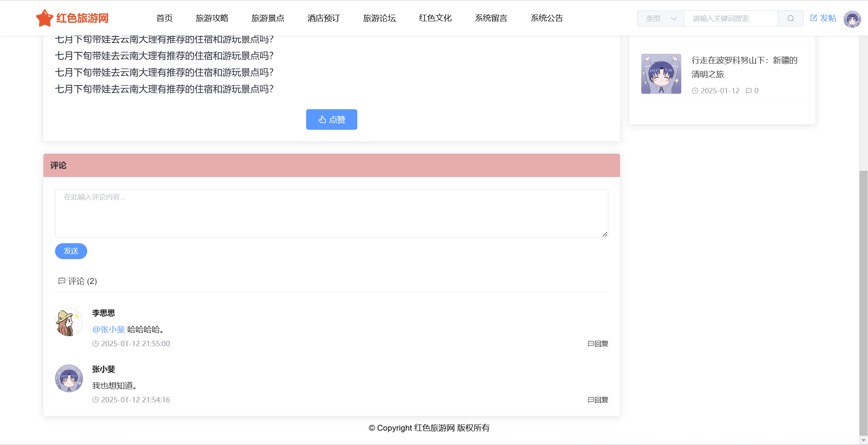Focus the comment content text area
The height and width of the screenshot is (445, 868).
(x=331, y=213)
